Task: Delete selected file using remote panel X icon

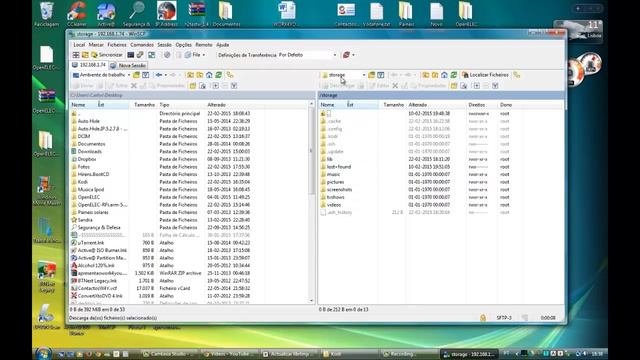Action: tap(395, 86)
